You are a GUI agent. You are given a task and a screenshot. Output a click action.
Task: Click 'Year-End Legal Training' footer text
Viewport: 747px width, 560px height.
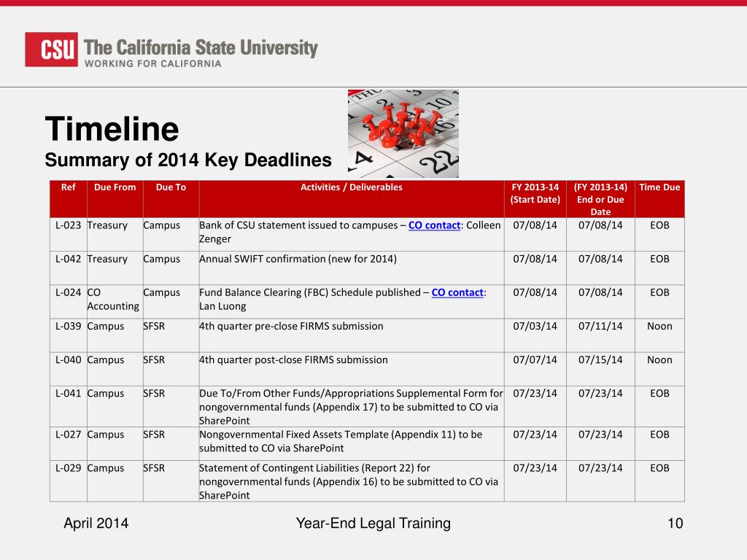coord(373,524)
